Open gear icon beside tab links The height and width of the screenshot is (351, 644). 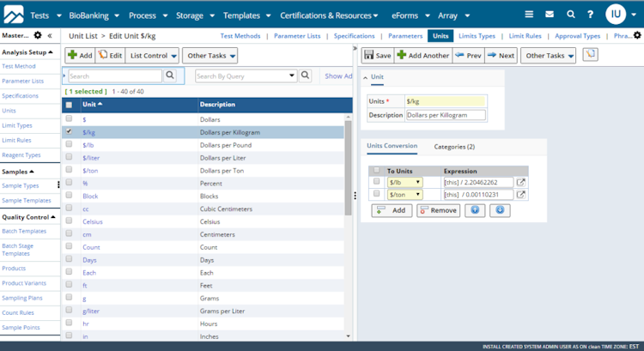point(637,35)
